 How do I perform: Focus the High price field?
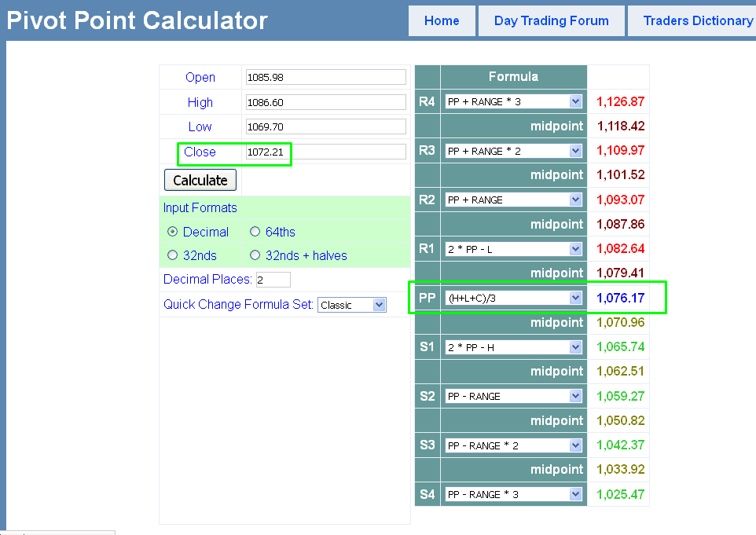click(326, 102)
